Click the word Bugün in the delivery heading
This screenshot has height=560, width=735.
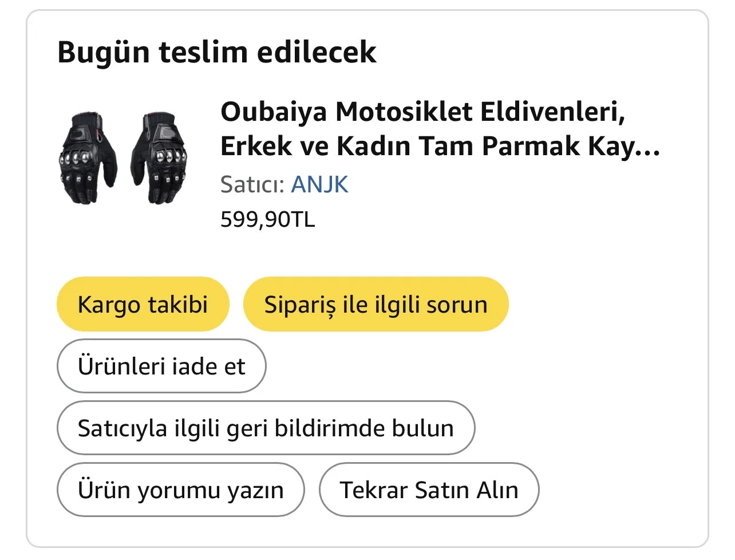click(x=103, y=52)
